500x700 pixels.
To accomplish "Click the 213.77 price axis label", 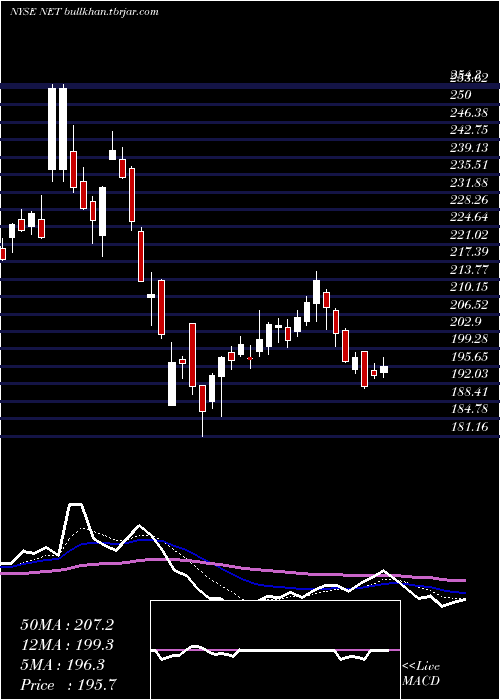I will (x=469, y=269).
